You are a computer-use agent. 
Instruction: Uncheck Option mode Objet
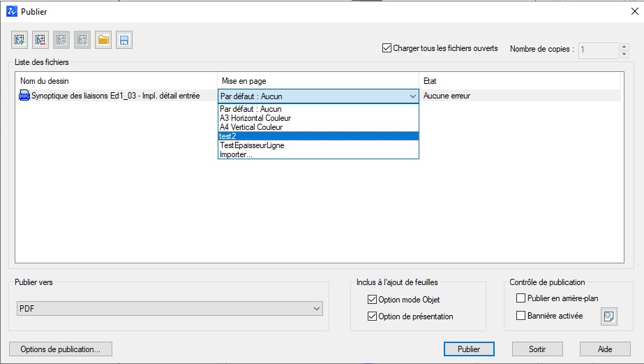pyautogui.click(x=372, y=300)
